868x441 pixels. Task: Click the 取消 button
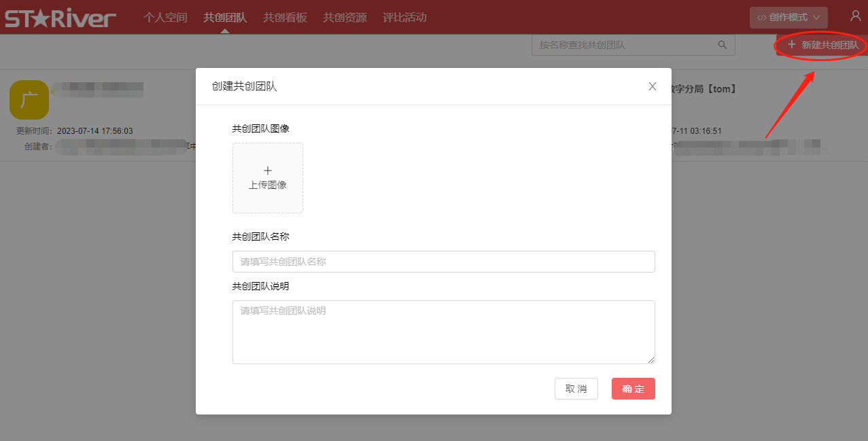point(576,389)
